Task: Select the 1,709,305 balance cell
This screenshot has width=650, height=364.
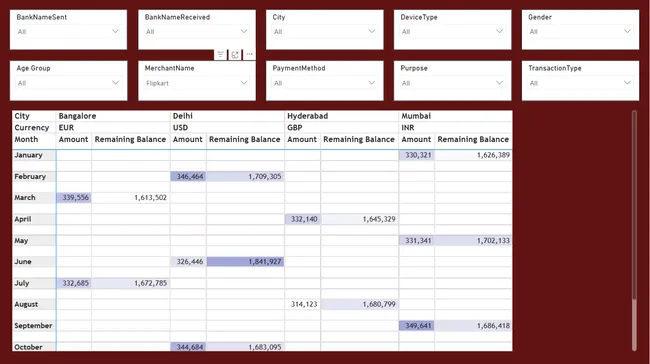Action: point(245,177)
